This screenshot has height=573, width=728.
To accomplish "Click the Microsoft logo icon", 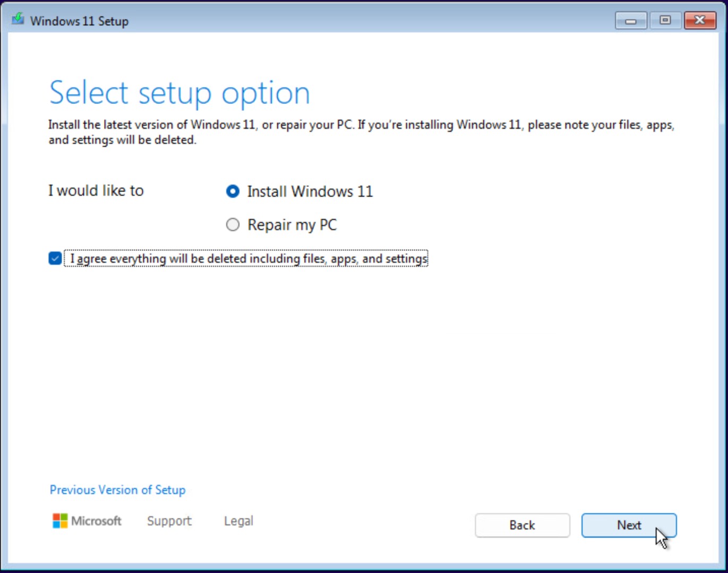I will (60, 521).
